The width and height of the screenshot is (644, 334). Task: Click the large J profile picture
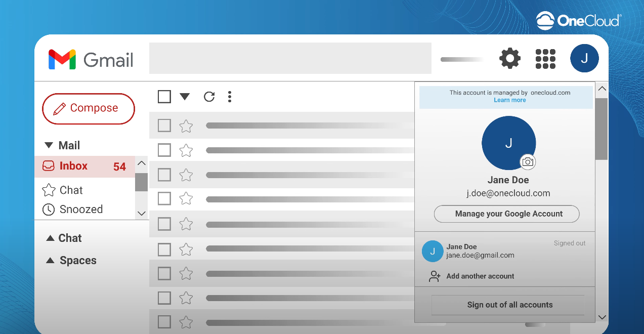coord(509,143)
